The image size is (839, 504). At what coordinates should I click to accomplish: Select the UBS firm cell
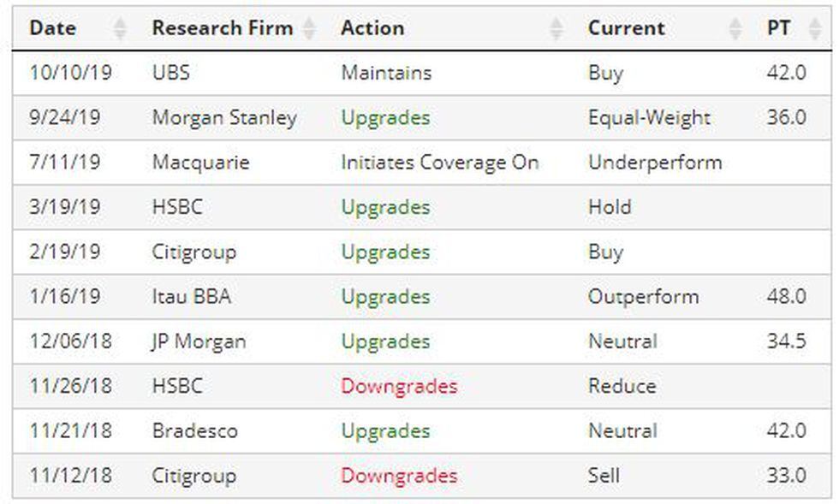(x=171, y=74)
